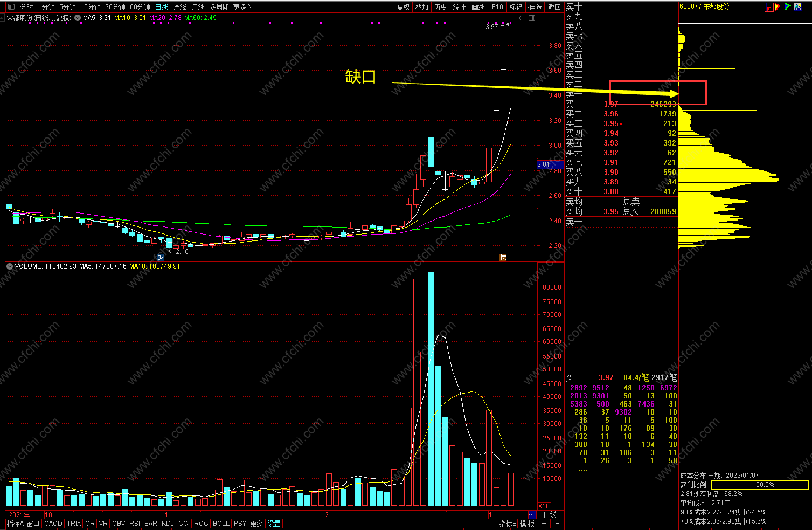The height and width of the screenshot is (530, 812).
Task: Show the ROC indicator
Action: [201, 524]
